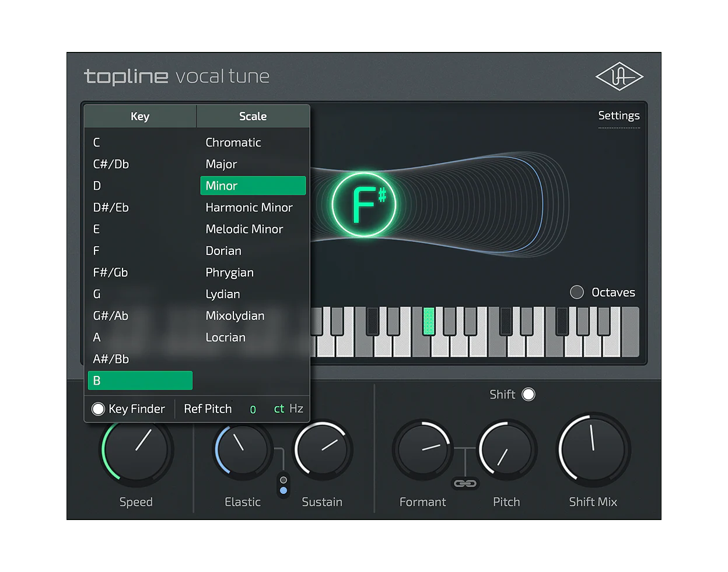This screenshot has height=572, width=728.
Task: Choose Melodic Minor scale
Action: tap(253, 229)
